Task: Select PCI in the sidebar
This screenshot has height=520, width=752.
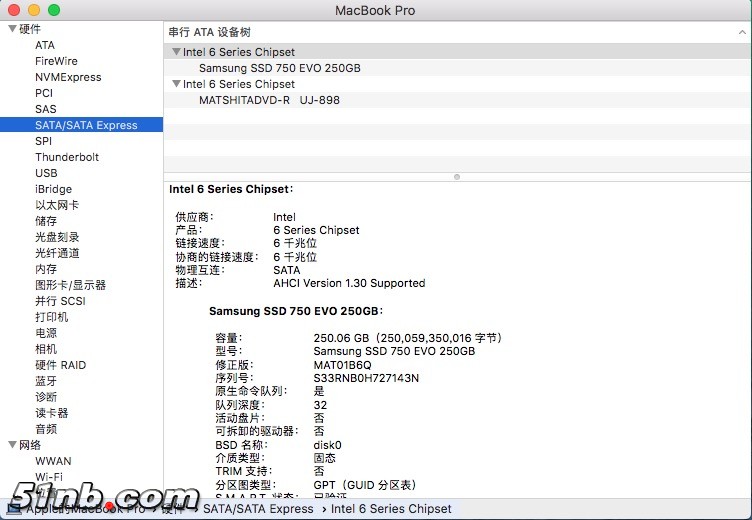Action: coord(44,93)
